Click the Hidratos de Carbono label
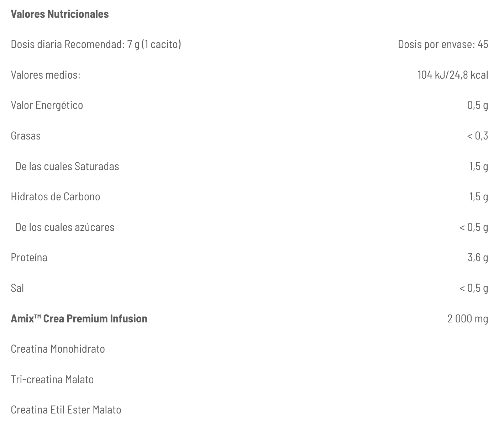Screen dimensions: 504x432 point(56,197)
